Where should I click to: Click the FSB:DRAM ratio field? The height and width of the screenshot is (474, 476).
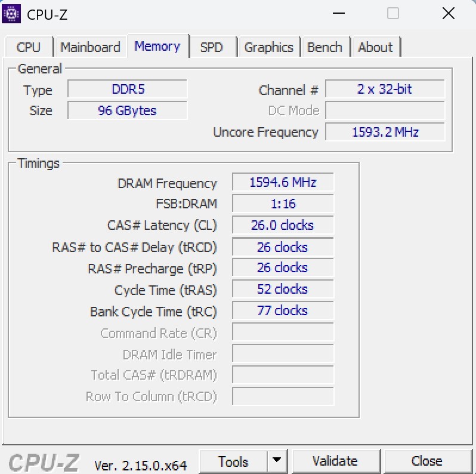click(x=282, y=204)
